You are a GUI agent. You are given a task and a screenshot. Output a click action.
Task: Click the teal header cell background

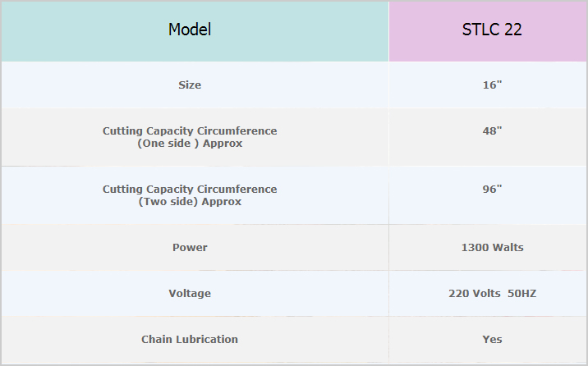tap(82, 45)
